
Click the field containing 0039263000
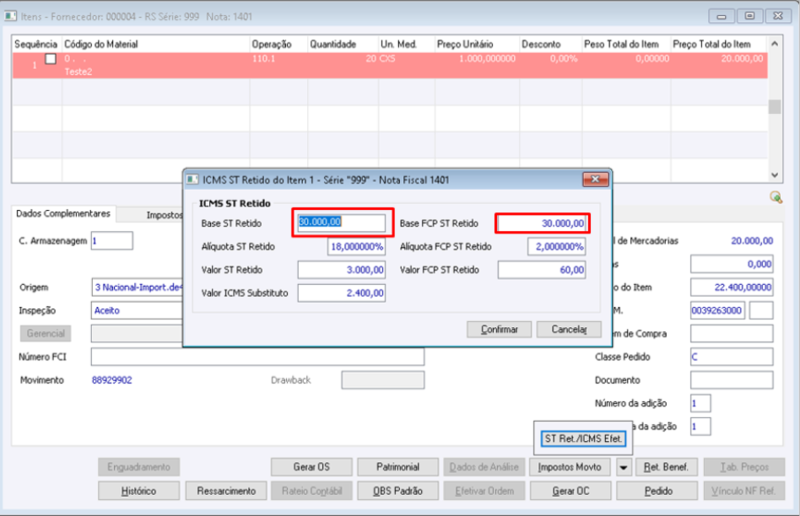click(717, 310)
